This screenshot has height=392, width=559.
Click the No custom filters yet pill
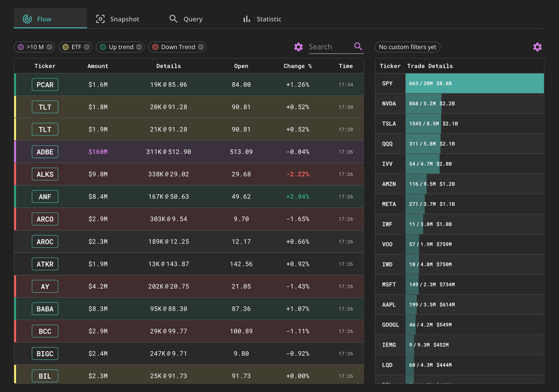point(407,47)
